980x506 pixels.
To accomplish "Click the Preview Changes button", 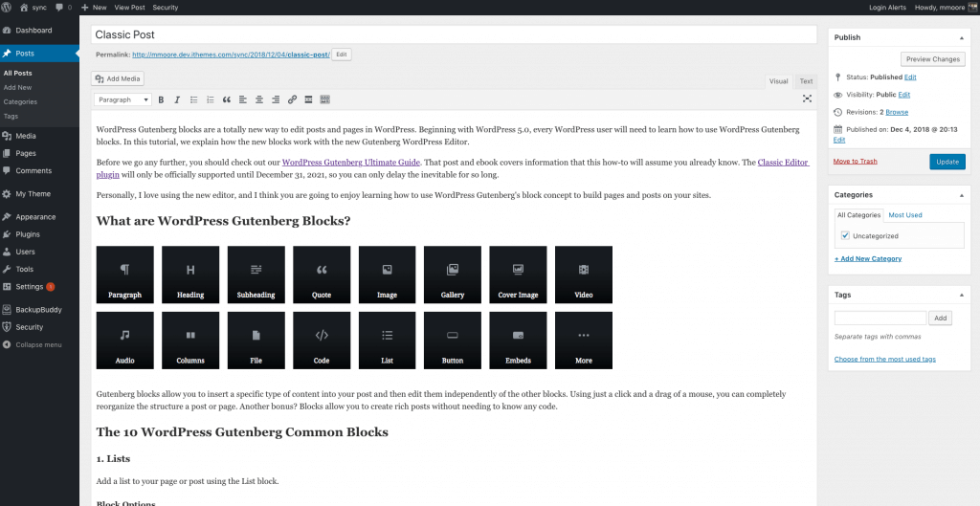I will pos(932,58).
